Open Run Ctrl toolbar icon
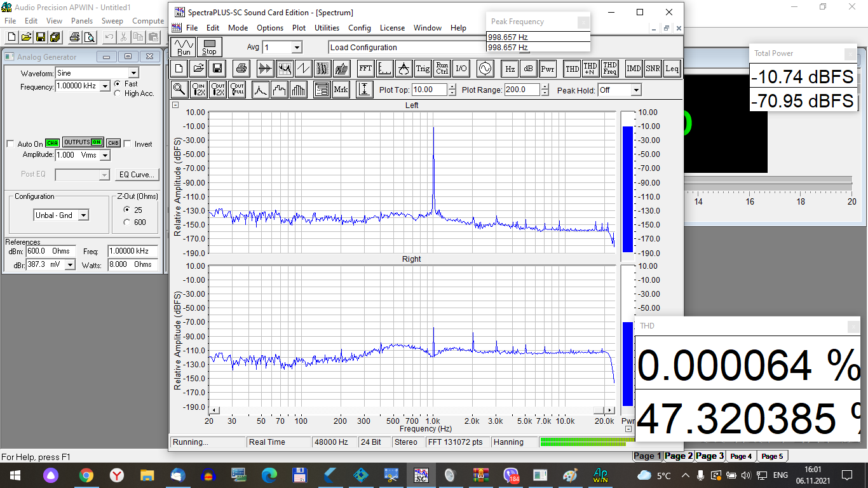The width and height of the screenshot is (868, 488). coord(442,68)
